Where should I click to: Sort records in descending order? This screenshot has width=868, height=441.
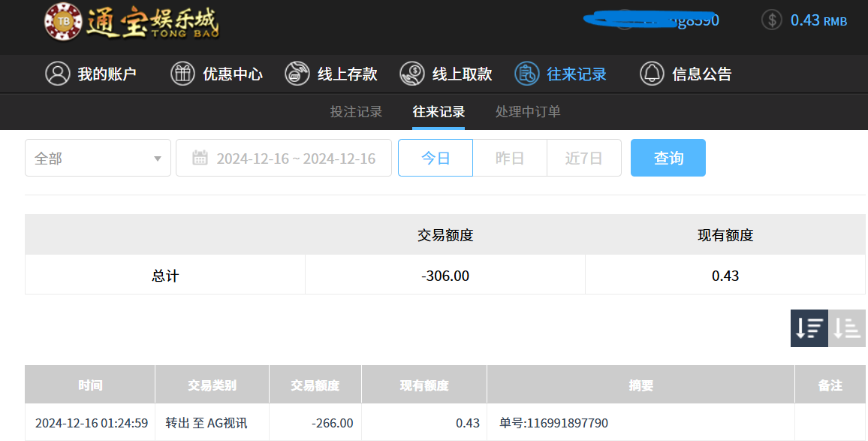point(809,328)
